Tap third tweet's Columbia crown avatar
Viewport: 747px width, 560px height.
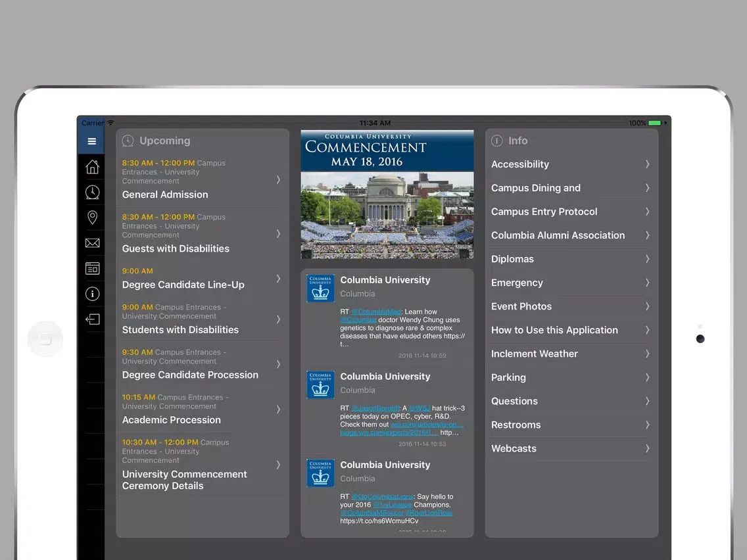[320, 473]
